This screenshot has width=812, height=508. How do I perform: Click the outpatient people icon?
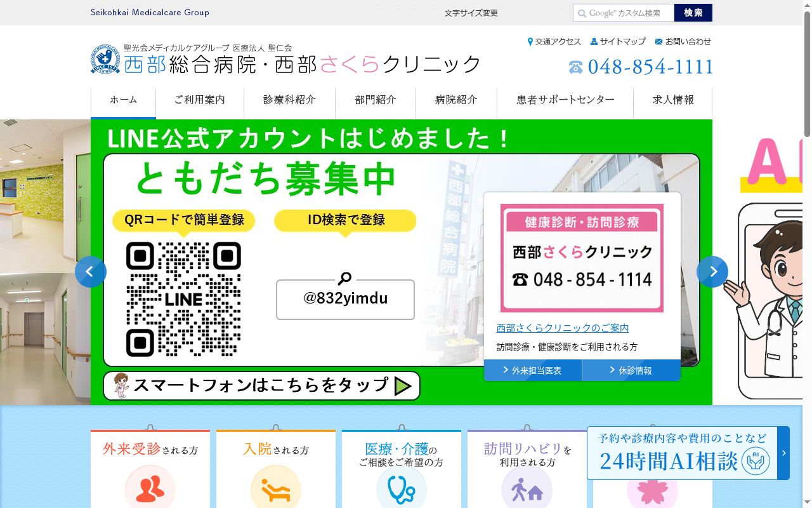pyautogui.click(x=150, y=488)
